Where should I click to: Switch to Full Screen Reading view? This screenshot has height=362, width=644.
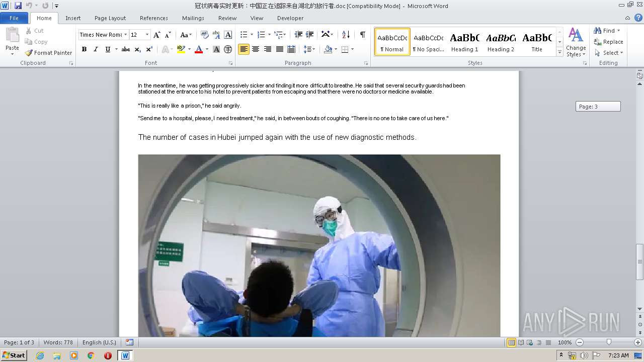(x=521, y=342)
